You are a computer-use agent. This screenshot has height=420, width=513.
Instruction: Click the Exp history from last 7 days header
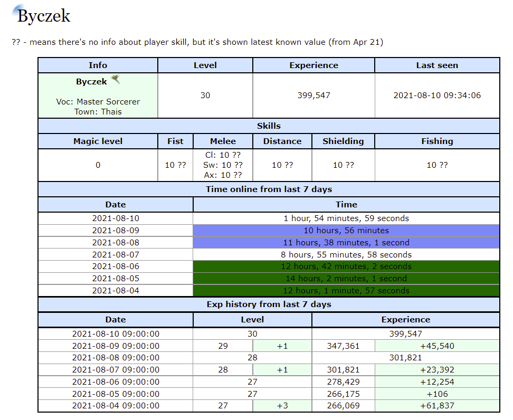[269, 304]
